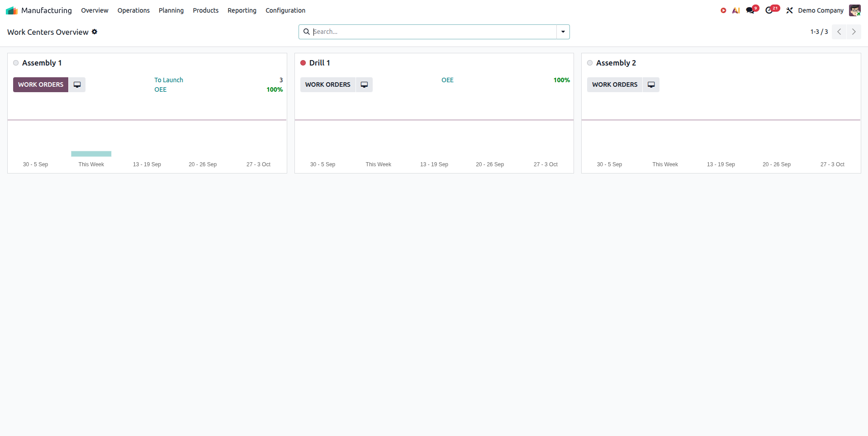Open the Assembly 1 tablet view icon
This screenshot has height=436, width=868.
[x=77, y=84]
